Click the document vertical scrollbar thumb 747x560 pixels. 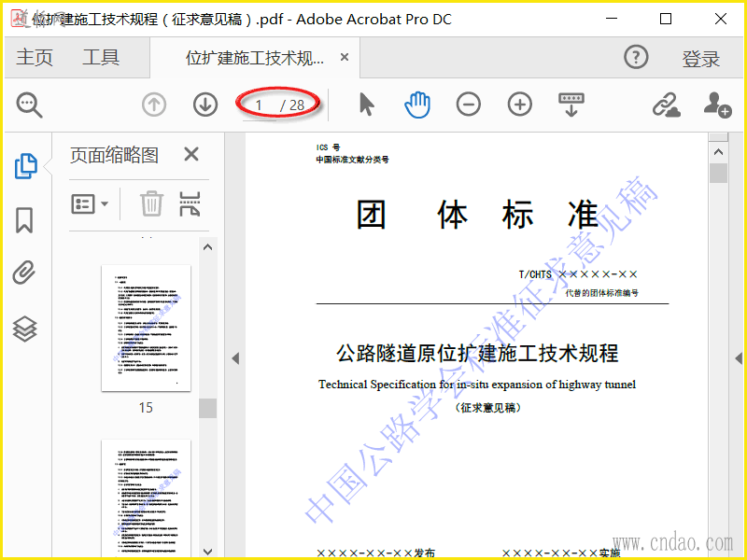(x=718, y=174)
